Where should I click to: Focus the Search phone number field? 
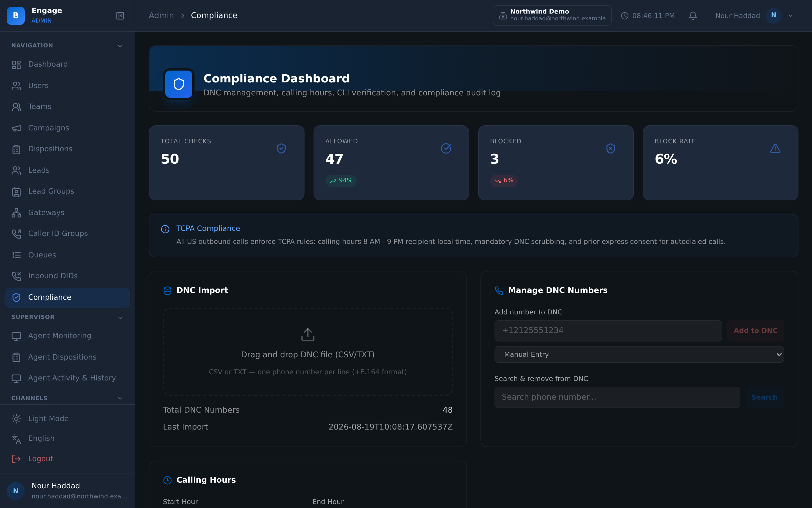click(x=617, y=397)
